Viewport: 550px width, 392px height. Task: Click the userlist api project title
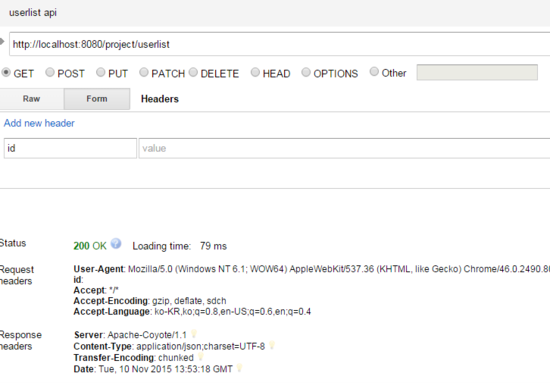click(33, 13)
